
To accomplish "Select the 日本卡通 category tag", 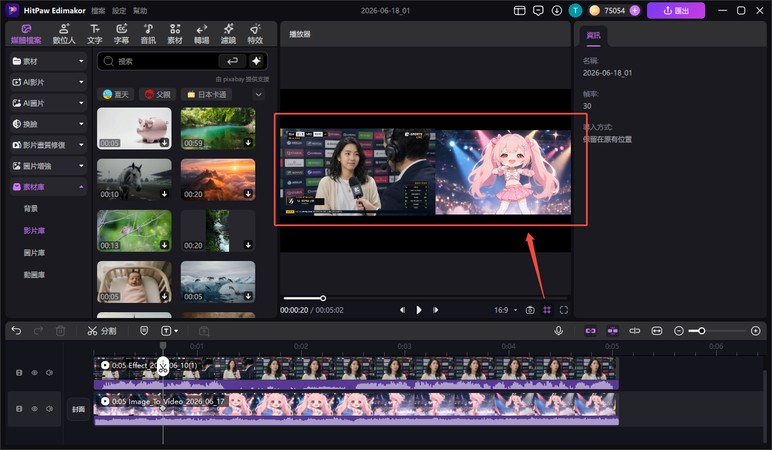I will coord(207,95).
